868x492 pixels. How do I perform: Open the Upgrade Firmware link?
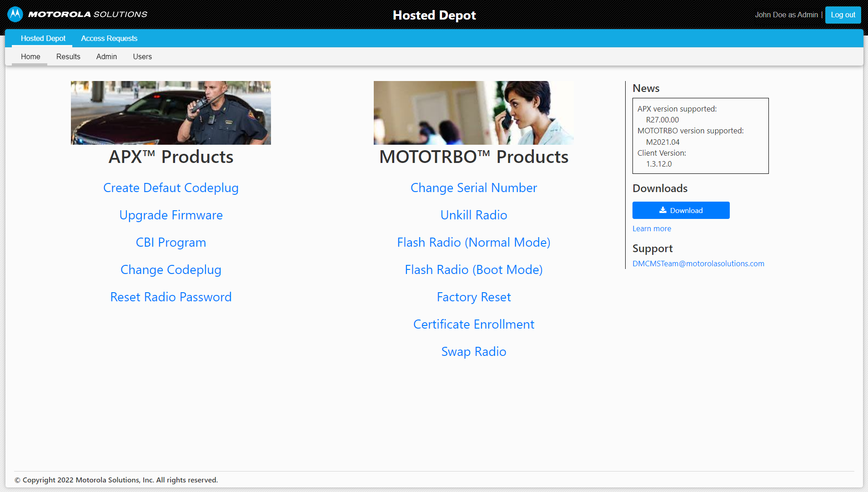[x=171, y=215]
